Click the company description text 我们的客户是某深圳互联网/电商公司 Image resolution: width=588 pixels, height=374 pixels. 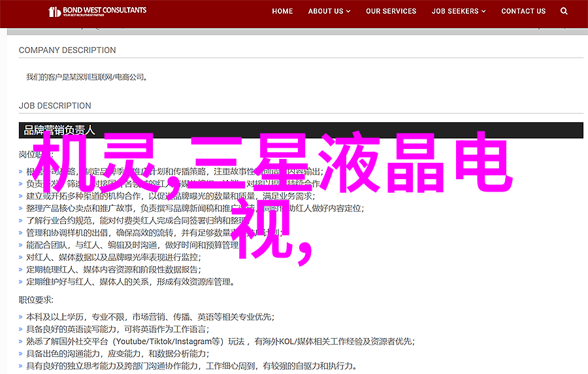[x=87, y=77]
